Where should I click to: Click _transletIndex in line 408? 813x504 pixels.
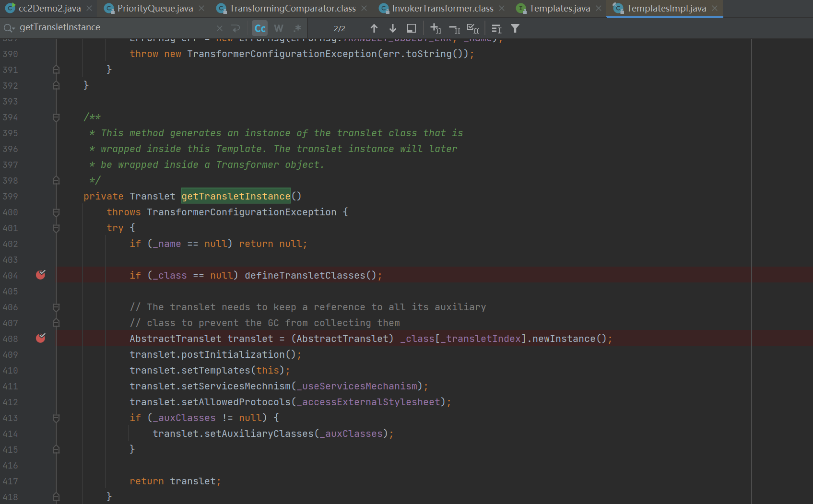[x=481, y=339]
